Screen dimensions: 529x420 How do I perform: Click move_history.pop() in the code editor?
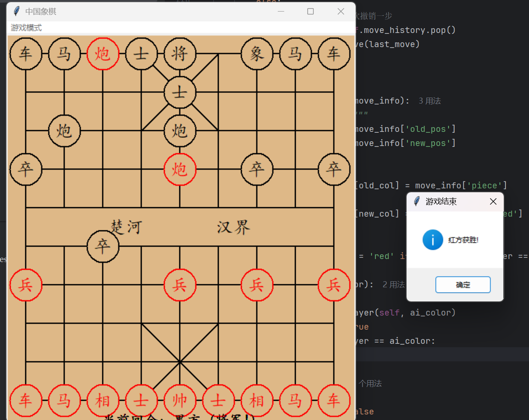410,30
